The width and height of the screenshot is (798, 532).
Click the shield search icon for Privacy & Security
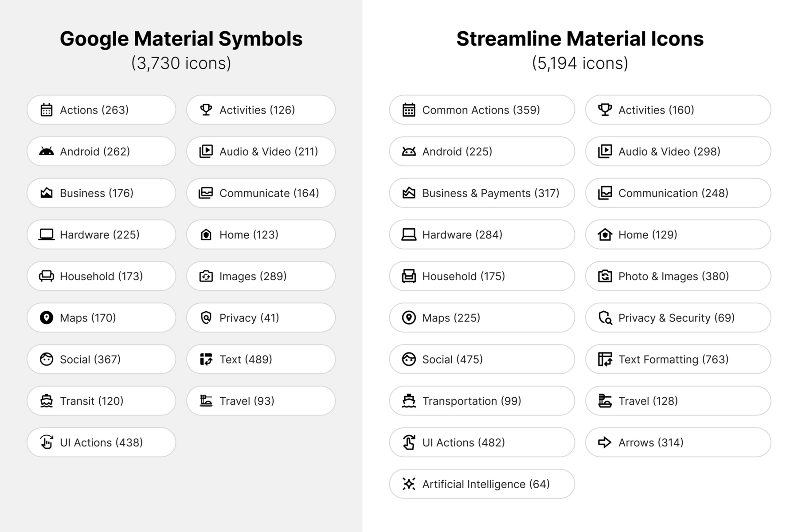point(605,317)
